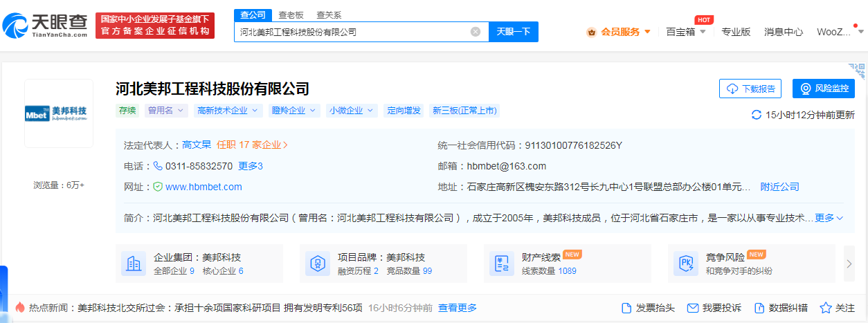This screenshot has height=323, width=868.
Task: Open the 专业版 menu item
Action: click(736, 32)
